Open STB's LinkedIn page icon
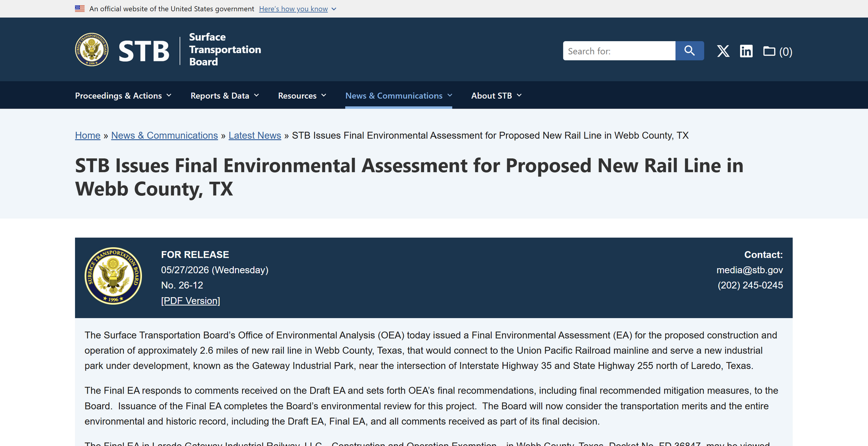 tap(746, 51)
